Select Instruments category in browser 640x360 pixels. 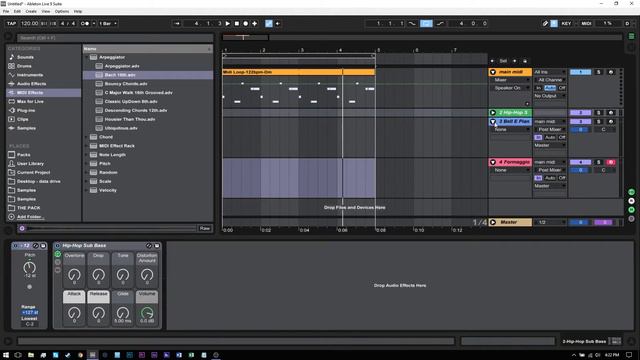click(30, 75)
